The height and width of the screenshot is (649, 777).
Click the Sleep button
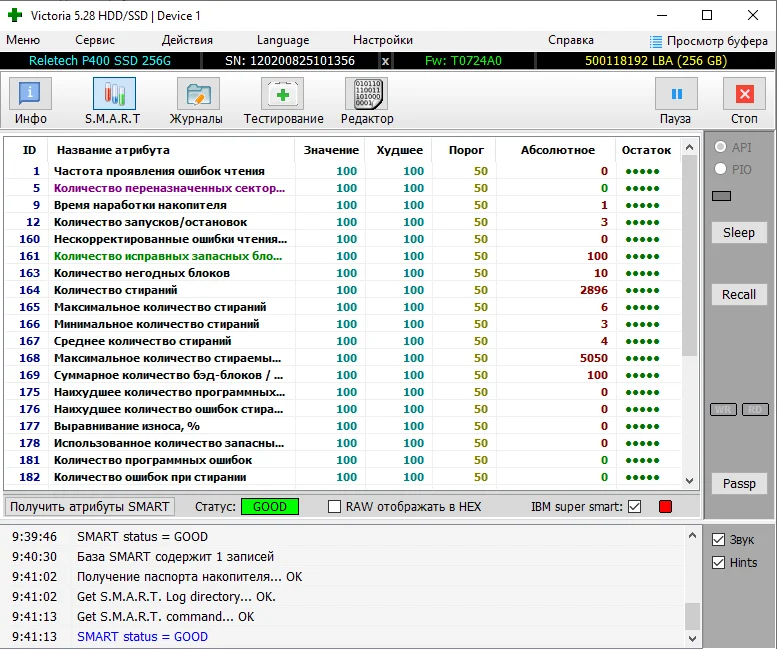pyautogui.click(x=739, y=233)
